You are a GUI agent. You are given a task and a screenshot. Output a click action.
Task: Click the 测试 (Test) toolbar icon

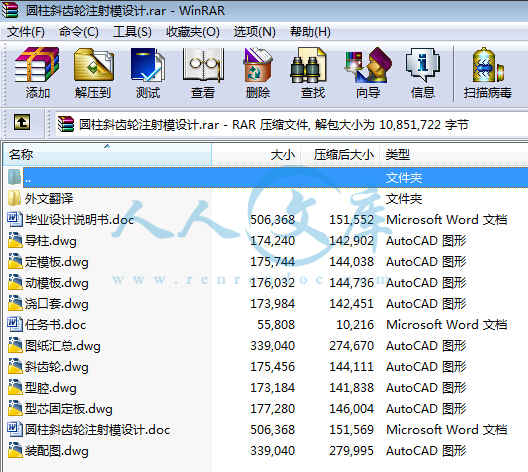[148, 65]
